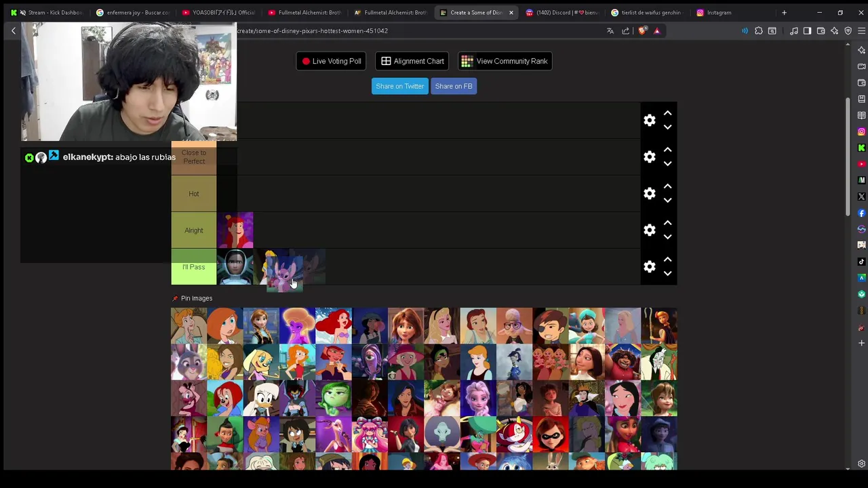Move Close to Perfect tier row up
This screenshot has height=488, width=868.
point(667,150)
